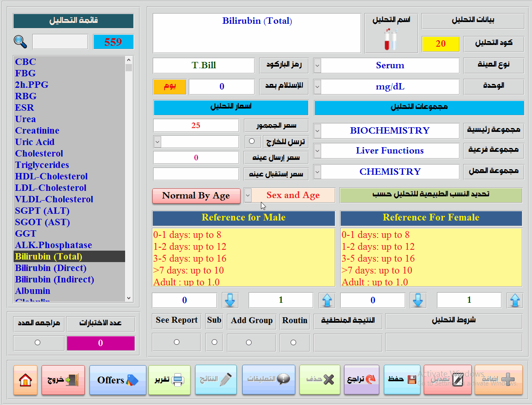Open the Offers button
The width and height of the screenshot is (532, 405).
point(118,380)
